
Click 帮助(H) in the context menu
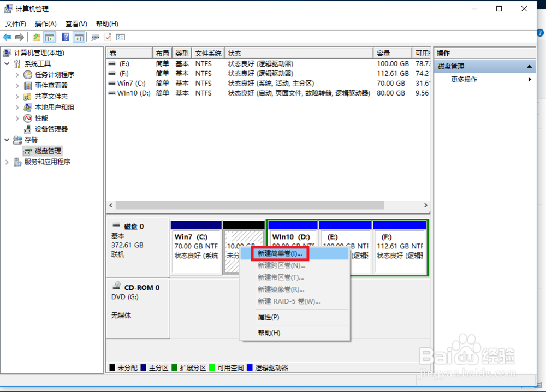point(268,332)
